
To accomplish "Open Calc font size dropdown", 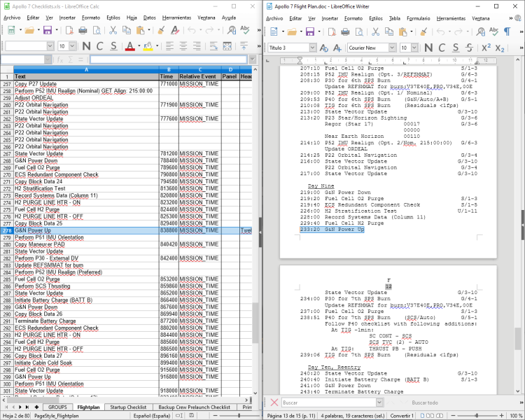I will click(x=72, y=46).
